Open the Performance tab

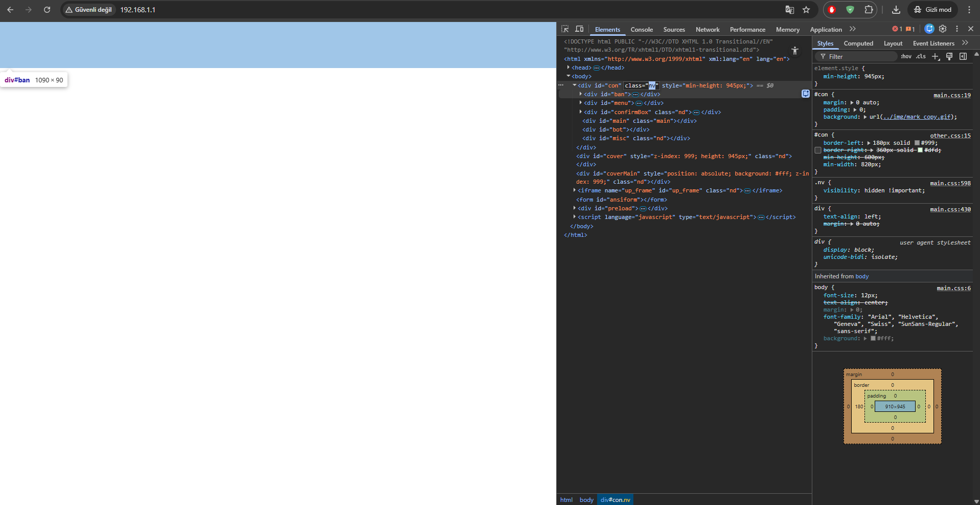(x=747, y=30)
